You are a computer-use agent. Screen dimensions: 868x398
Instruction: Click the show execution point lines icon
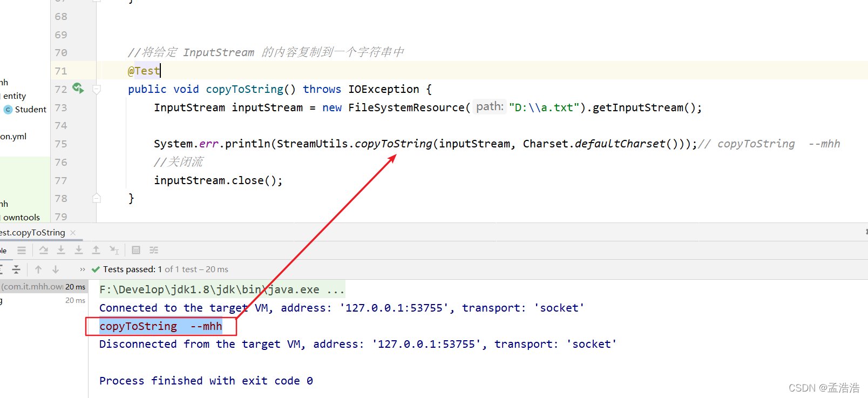(x=22, y=250)
